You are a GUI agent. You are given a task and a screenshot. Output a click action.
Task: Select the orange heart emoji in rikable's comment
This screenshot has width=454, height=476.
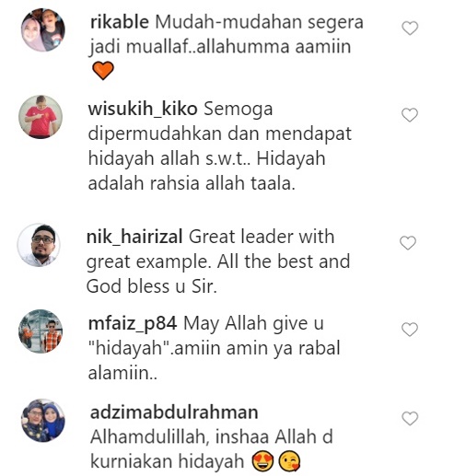coord(103,70)
